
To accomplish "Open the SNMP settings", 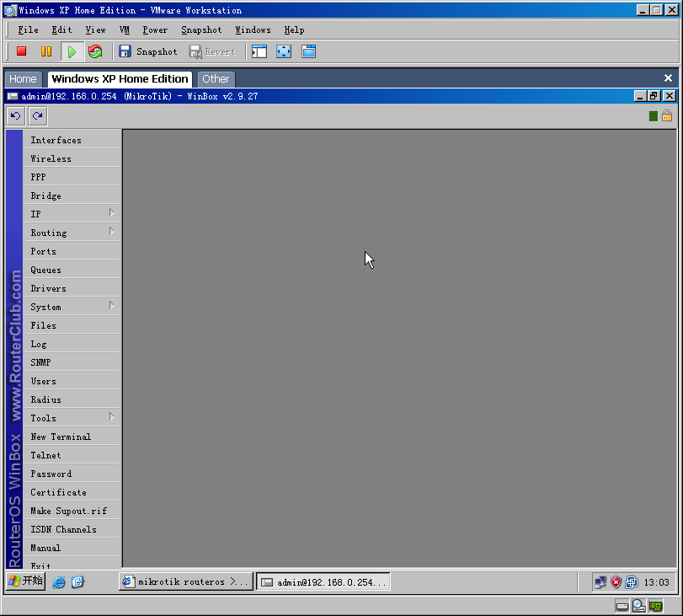I will (x=72, y=362).
